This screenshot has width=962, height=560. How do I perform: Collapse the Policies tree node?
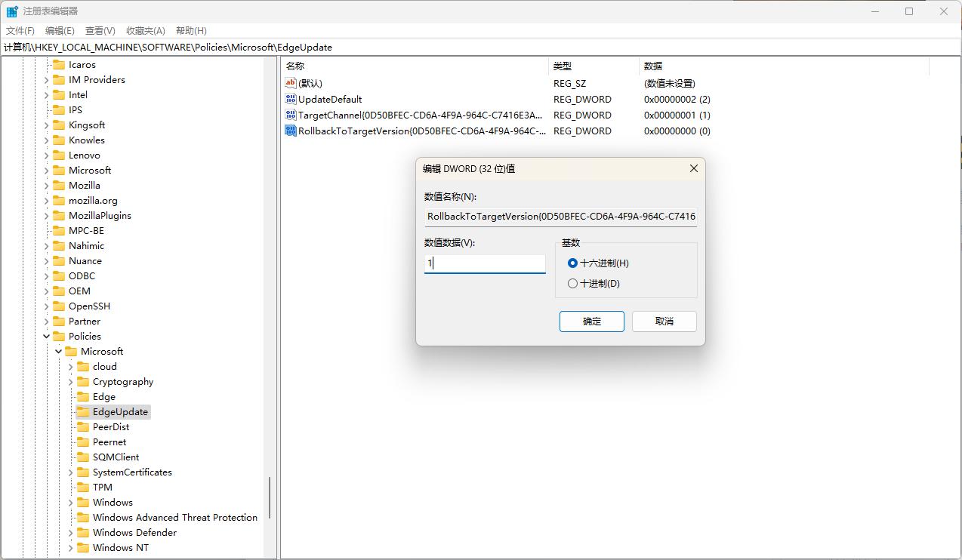[46, 336]
